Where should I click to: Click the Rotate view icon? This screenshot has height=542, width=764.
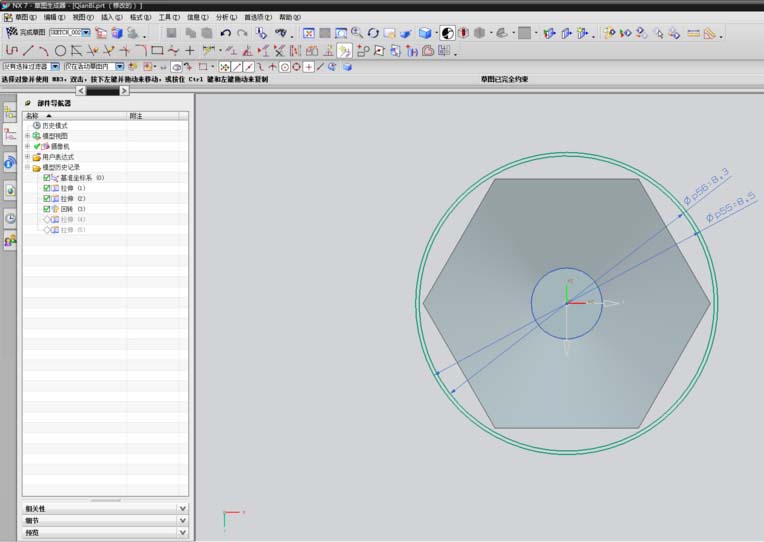(373, 33)
